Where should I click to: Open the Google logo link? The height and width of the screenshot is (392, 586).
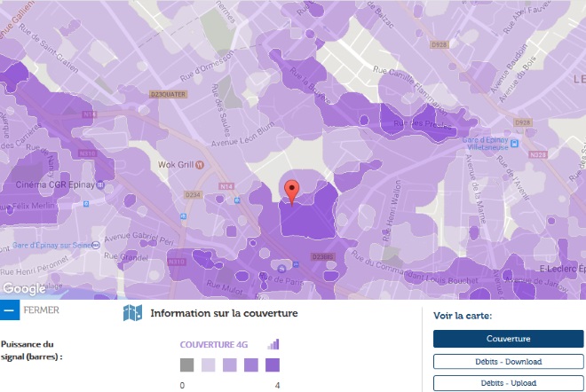click(x=24, y=289)
